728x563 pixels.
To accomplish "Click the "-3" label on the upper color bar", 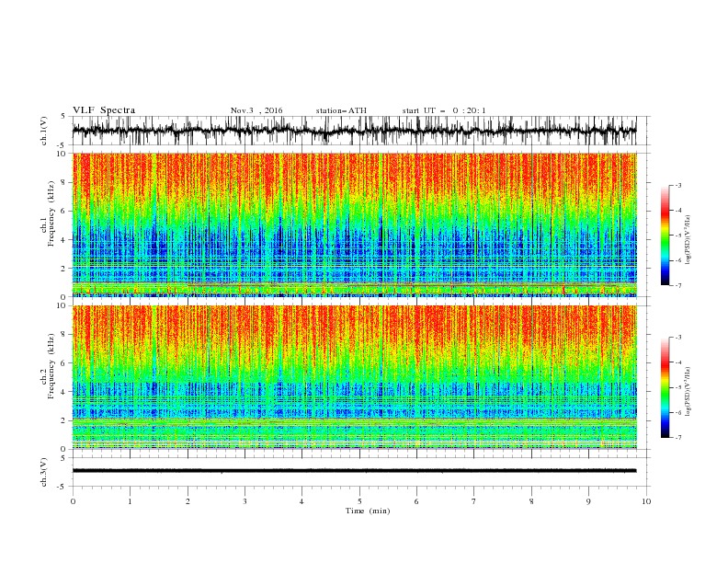I will click(x=677, y=185).
